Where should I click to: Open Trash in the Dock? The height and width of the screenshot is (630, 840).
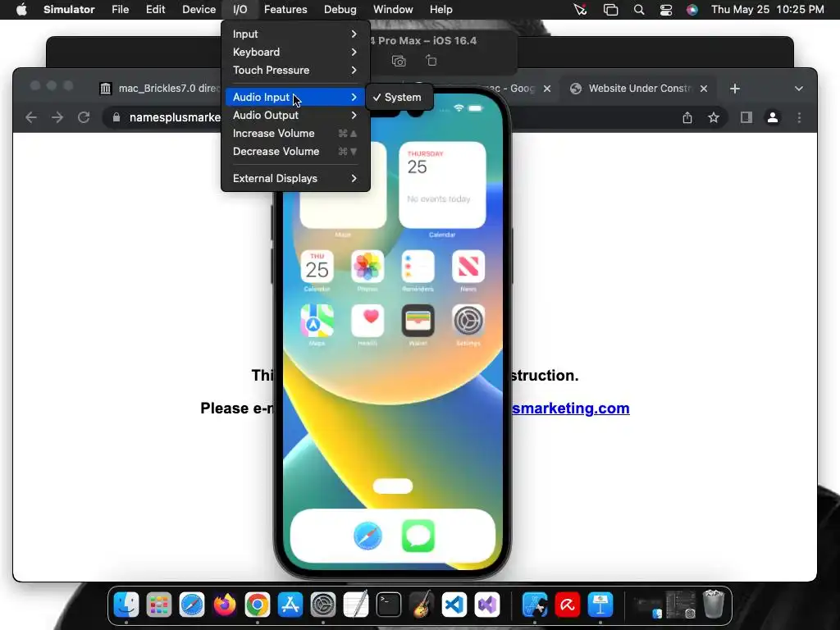pos(714,605)
